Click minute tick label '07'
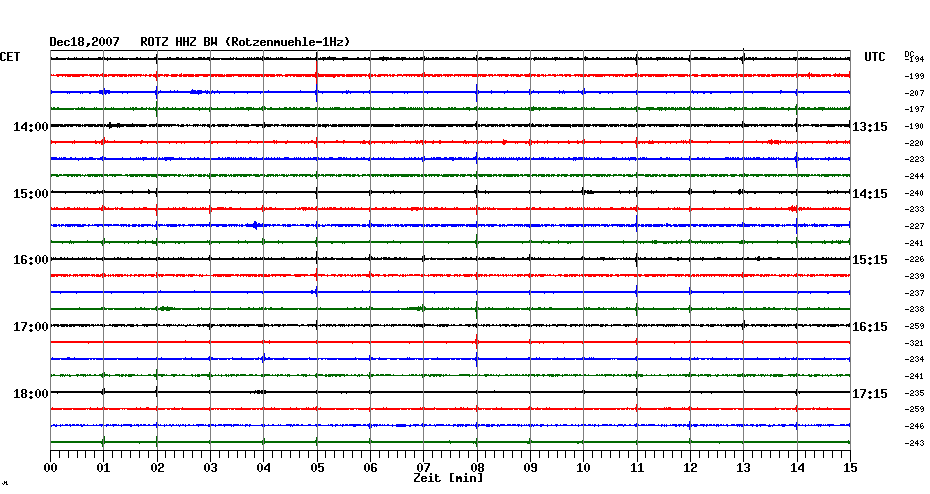The height and width of the screenshot is (494, 930). click(423, 468)
